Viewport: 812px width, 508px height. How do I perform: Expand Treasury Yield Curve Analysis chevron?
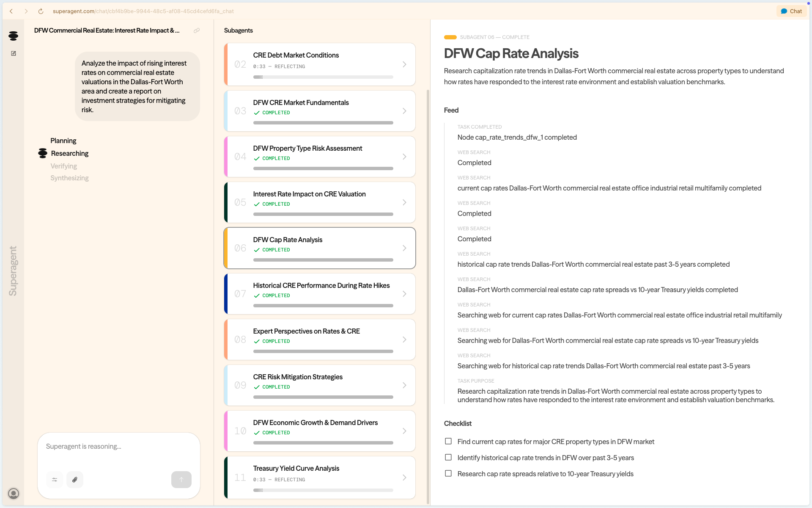click(x=404, y=478)
